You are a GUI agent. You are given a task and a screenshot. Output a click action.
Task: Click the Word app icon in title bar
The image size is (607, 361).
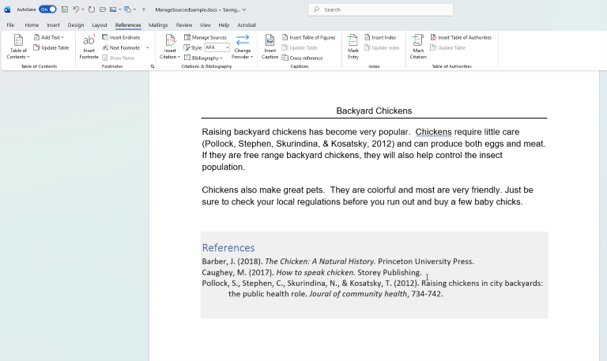point(7,10)
